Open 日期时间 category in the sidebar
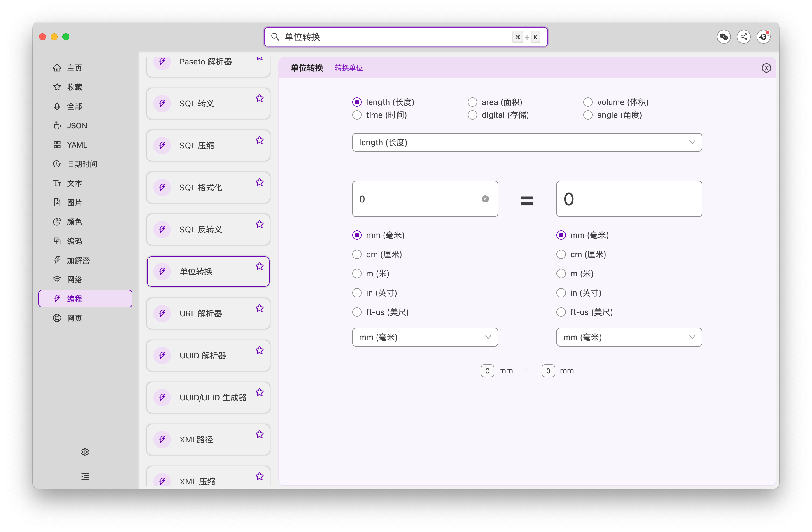 pyautogui.click(x=85, y=164)
